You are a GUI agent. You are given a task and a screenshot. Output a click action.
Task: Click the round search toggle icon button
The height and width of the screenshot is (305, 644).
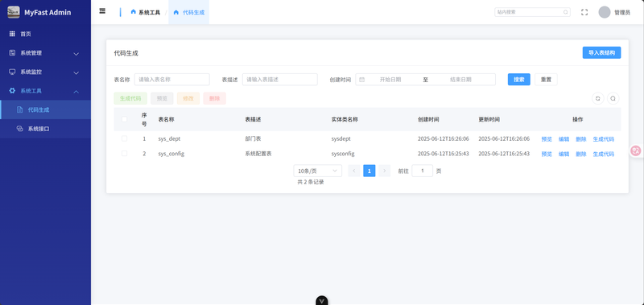[613, 98]
